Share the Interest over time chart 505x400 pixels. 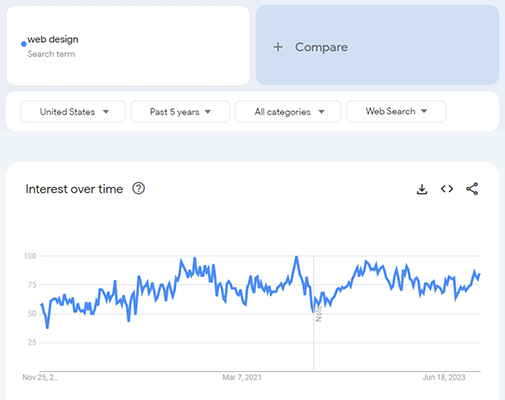click(472, 189)
